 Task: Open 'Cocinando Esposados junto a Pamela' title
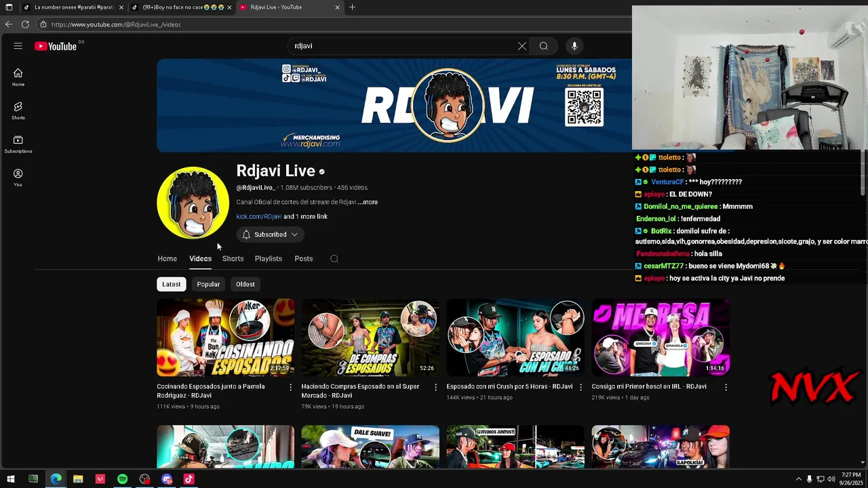click(x=211, y=391)
